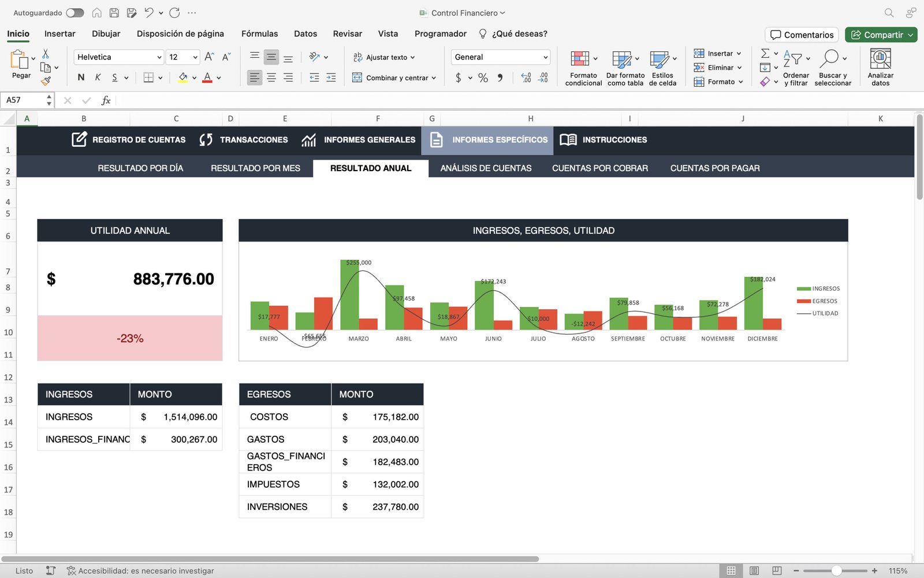Open the Fórmulas ribbon tab
This screenshot has width=924, height=578.
pyautogui.click(x=259, y=34)
